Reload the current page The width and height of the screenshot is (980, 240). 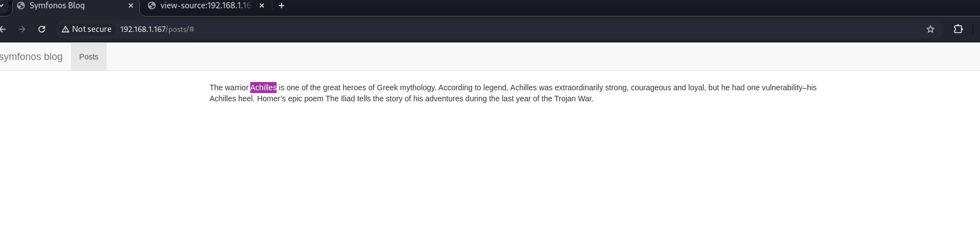click(x=42, y=29)
